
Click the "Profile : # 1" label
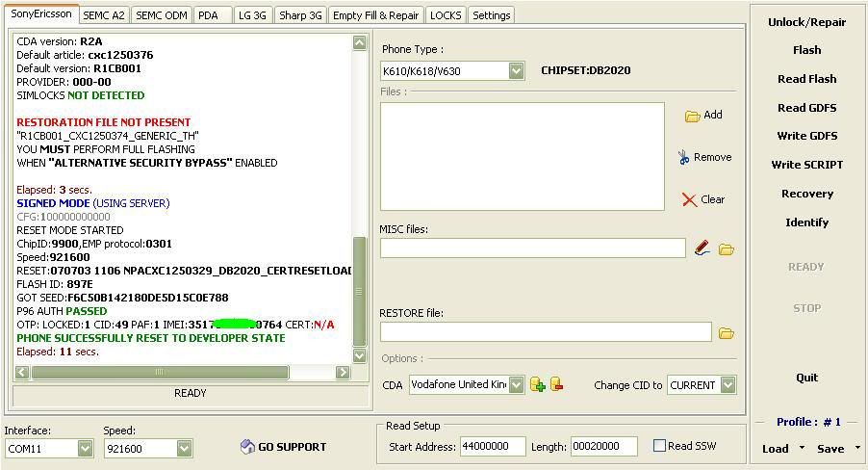(x=808, y=422)
